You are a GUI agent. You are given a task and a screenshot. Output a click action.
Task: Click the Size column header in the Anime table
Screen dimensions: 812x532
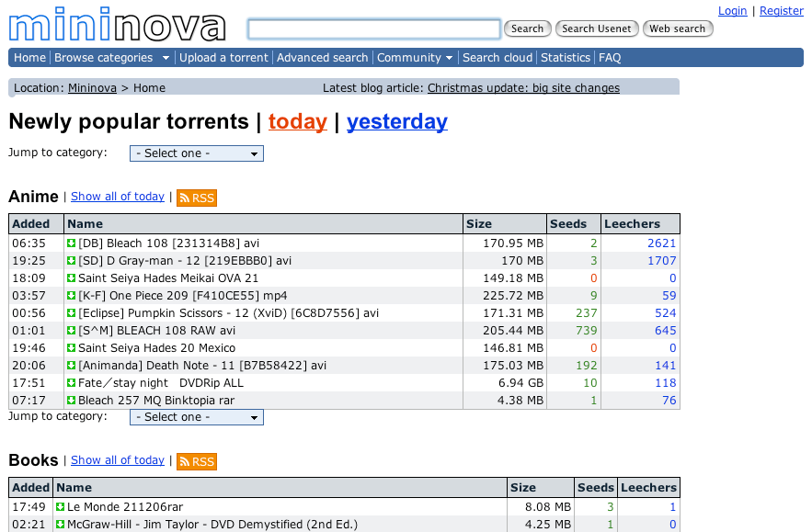click(505, 224)
